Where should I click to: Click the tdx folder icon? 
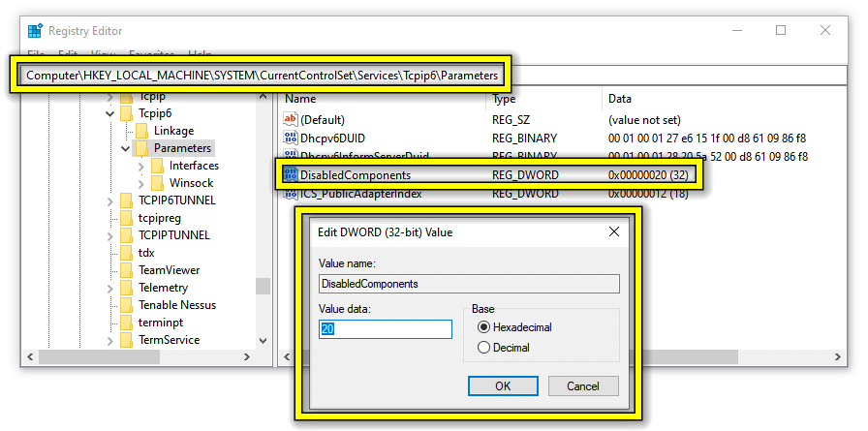click(127, 253)
